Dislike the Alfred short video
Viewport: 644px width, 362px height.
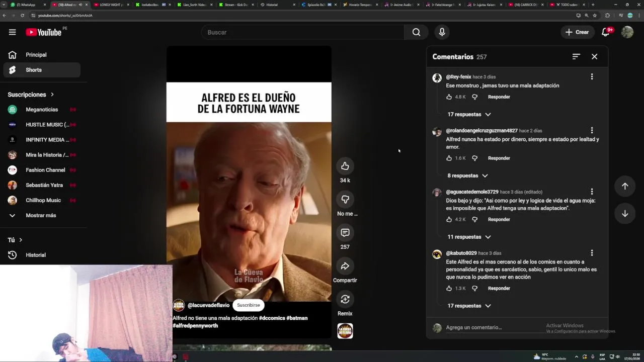345,199
